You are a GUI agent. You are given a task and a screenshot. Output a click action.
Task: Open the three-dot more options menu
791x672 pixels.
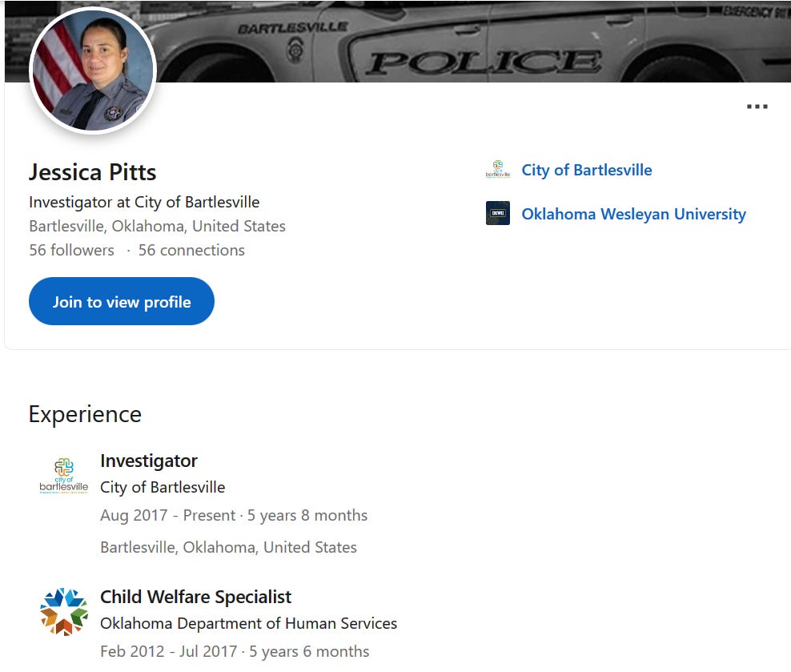click(x=757, y=107)
